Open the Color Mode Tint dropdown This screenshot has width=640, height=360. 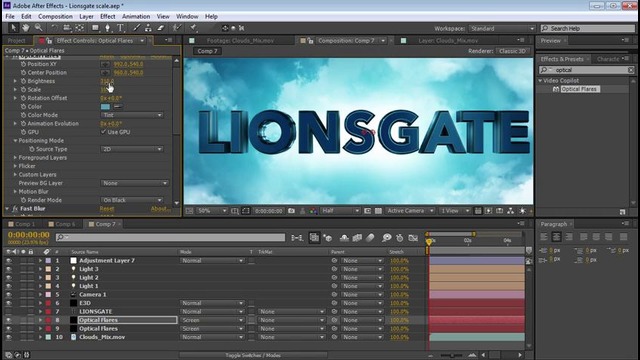click(131, 115)
